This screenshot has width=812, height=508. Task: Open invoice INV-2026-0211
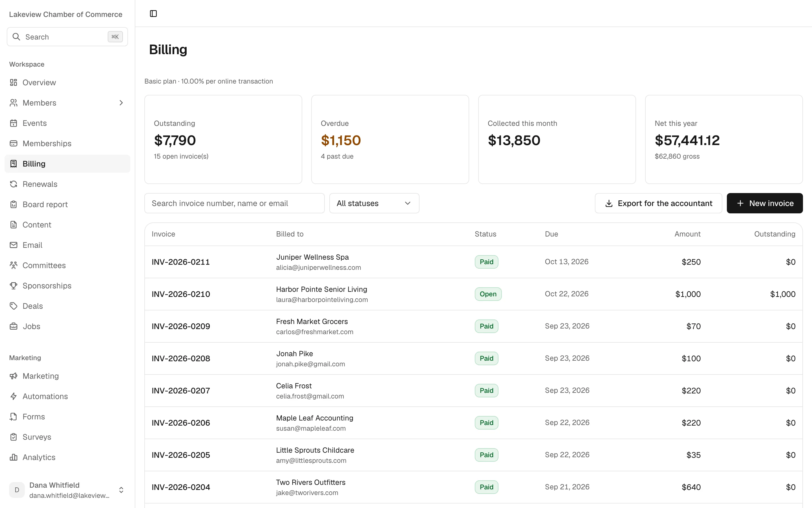click(180, 262)
